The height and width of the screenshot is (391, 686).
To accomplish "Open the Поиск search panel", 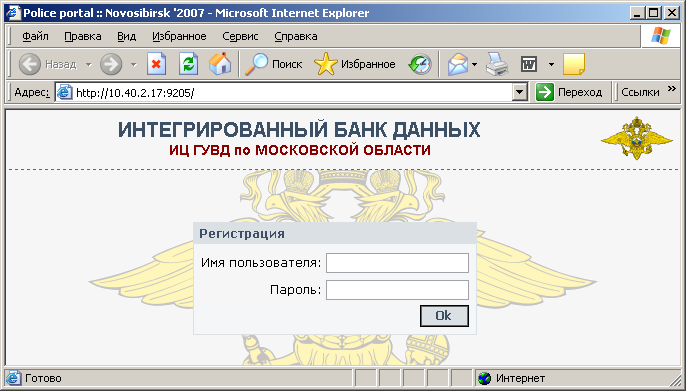I will pyautogui.click(x=274, y=64).
